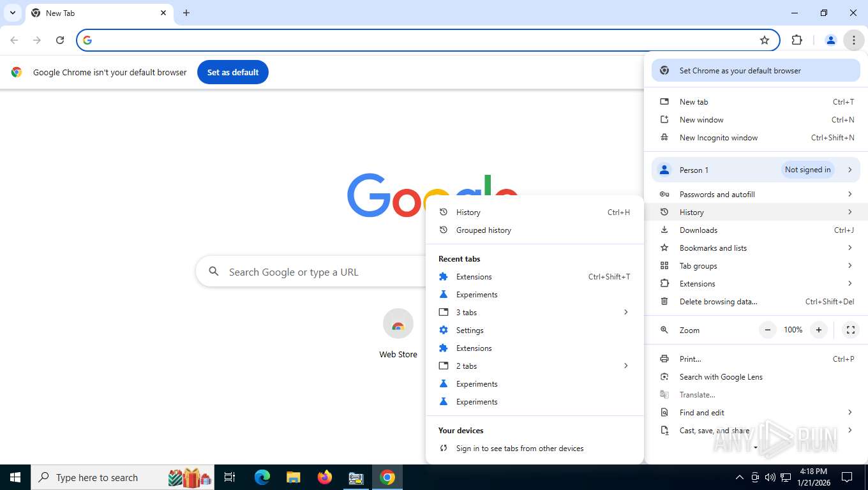Open Downloads from Chrome menu
The width and height of the screenshot is (868, 490).
tap(756, 230)
